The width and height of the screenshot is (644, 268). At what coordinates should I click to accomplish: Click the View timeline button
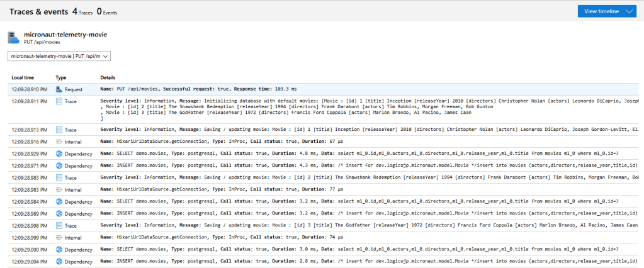pyautogui.click(x=601, y=11)
